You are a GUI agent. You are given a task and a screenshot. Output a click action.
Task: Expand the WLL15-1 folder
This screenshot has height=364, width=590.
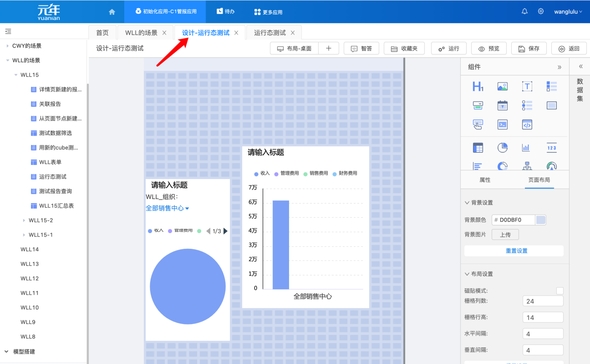(x=24, y=235)
